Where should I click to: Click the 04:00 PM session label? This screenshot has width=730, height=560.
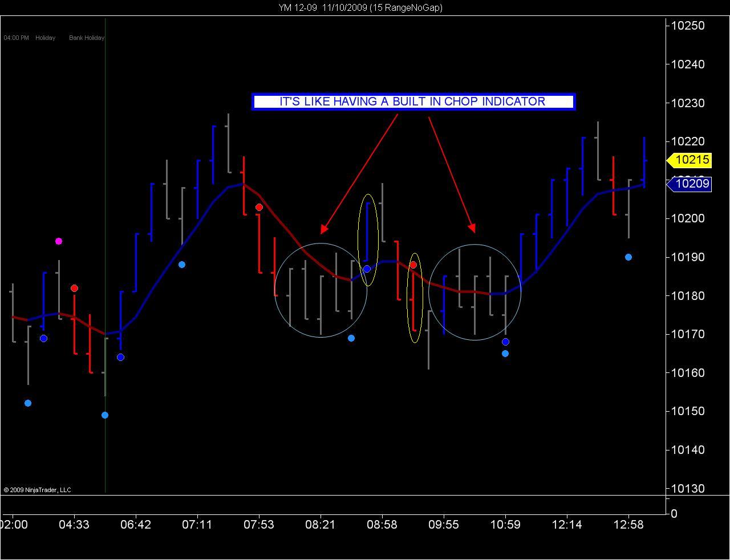click(16, 38)
